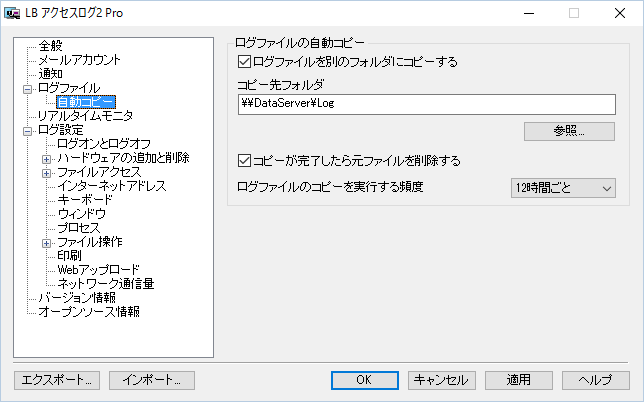Select メールアカウント in the tree
Image resolution: width=644 pixels, height=402 pixels.
point(72,60)
